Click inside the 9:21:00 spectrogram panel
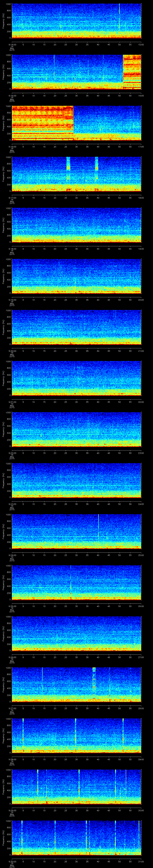 [x=76, y=378]
